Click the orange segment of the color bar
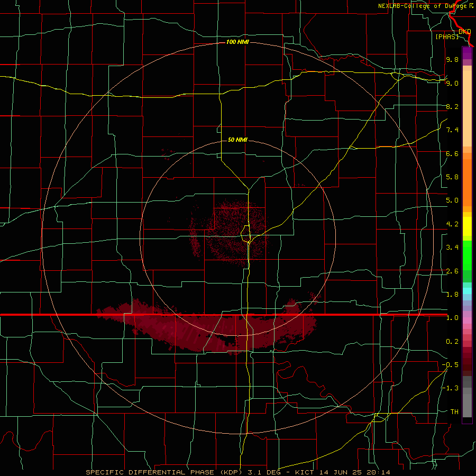This screenshot has width=476, height=476. click(467, 183)
